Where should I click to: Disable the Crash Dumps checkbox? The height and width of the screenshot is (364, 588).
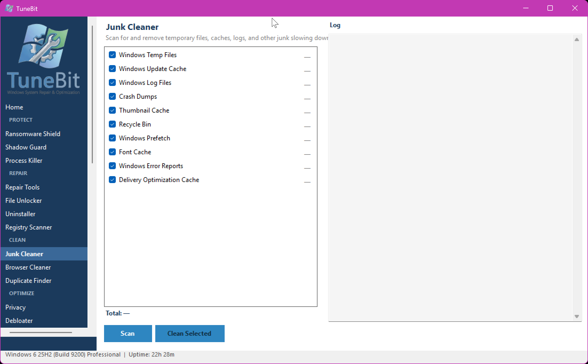point(112,97)
